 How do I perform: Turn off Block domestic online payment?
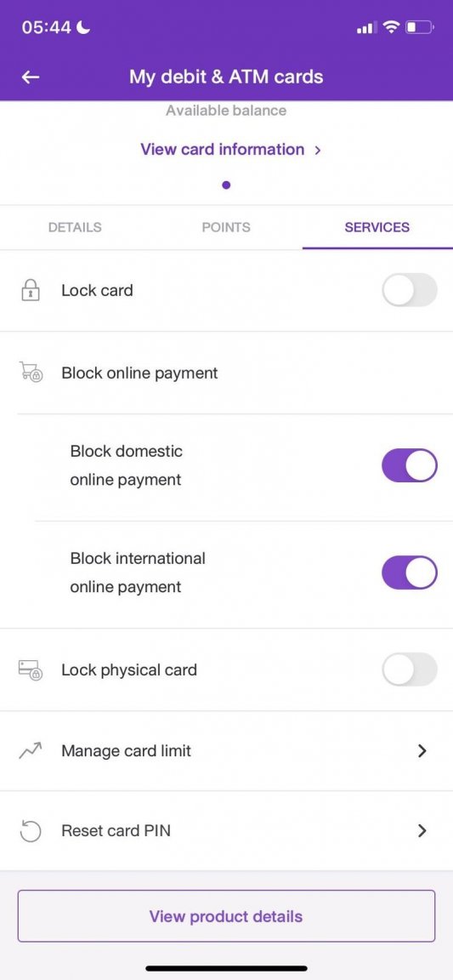(x=410, y=465)
